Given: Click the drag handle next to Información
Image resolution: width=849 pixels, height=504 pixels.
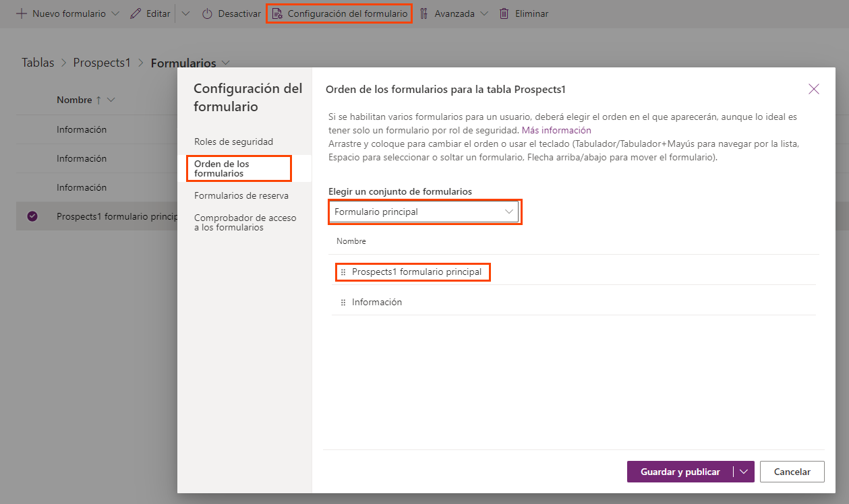Looking at the screenshot, I should pos(344,302).
